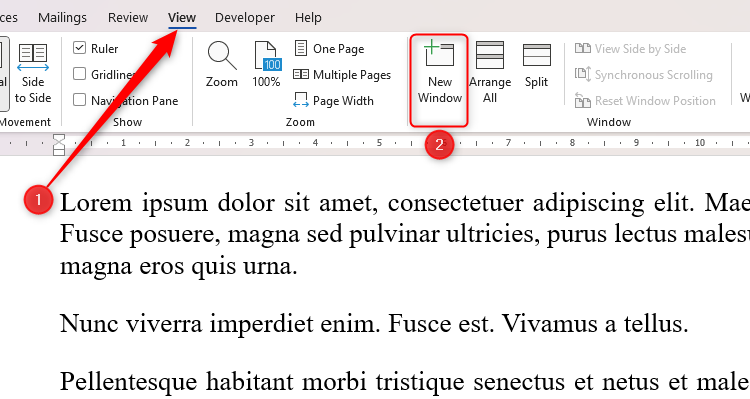Fit document to Page Width
This screenshot has width=750, height=399.
333,100
